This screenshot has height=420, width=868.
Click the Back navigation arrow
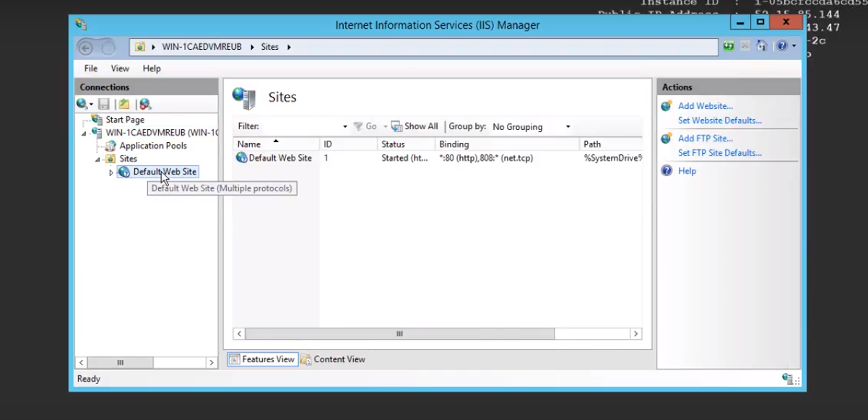point(85,48)
